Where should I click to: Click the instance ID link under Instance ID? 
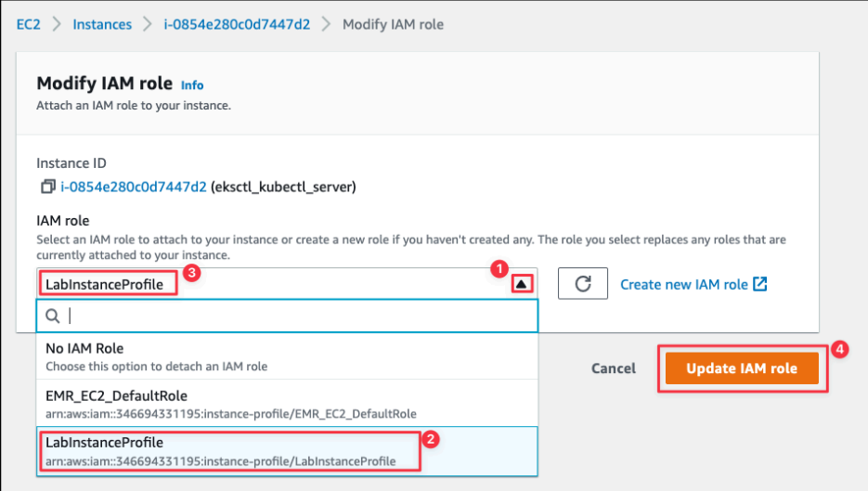point(134,187)
